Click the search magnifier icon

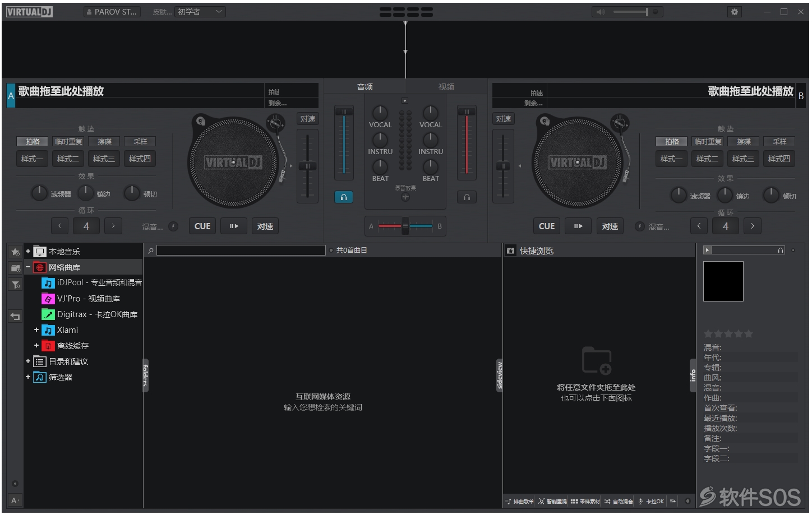(x=151, y=250)
